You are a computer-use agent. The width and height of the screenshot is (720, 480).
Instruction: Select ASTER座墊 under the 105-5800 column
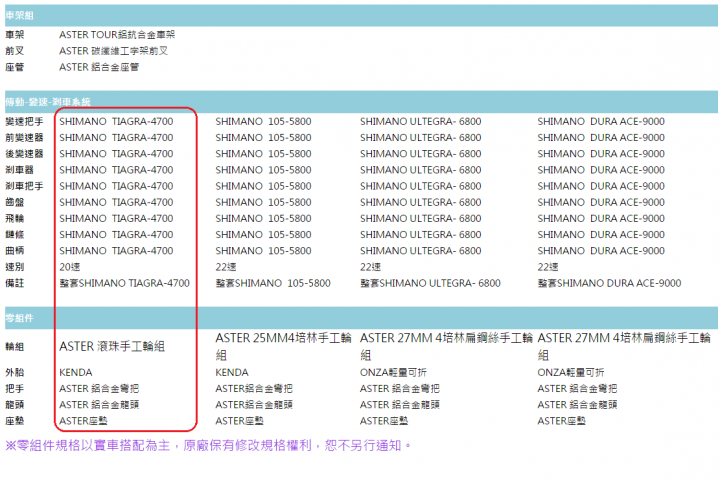(x=240, y=421)
